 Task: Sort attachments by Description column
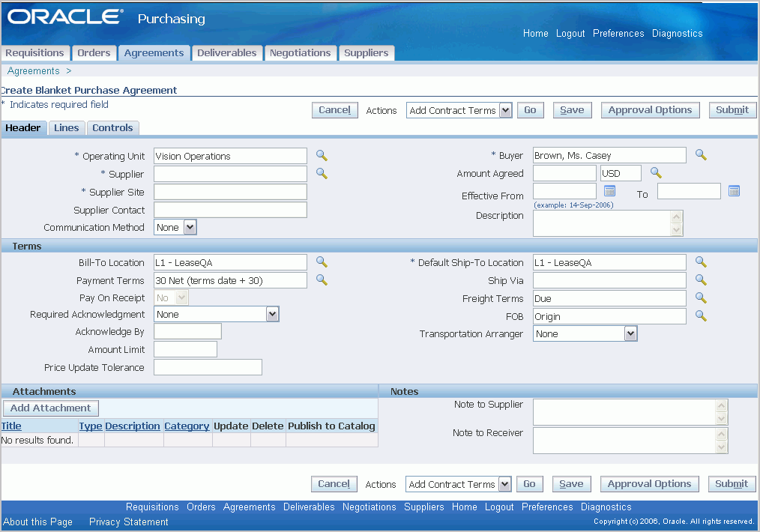tap(133, 426)
